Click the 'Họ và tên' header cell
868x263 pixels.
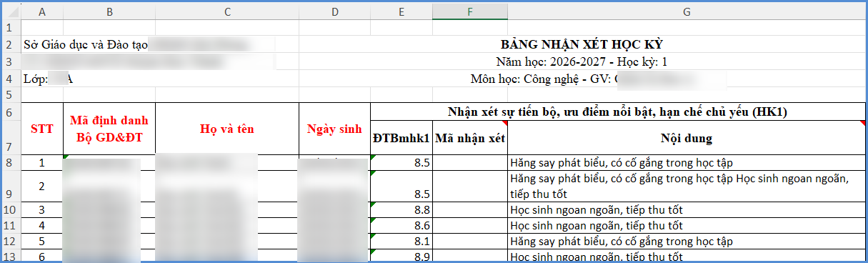point(227,129)
